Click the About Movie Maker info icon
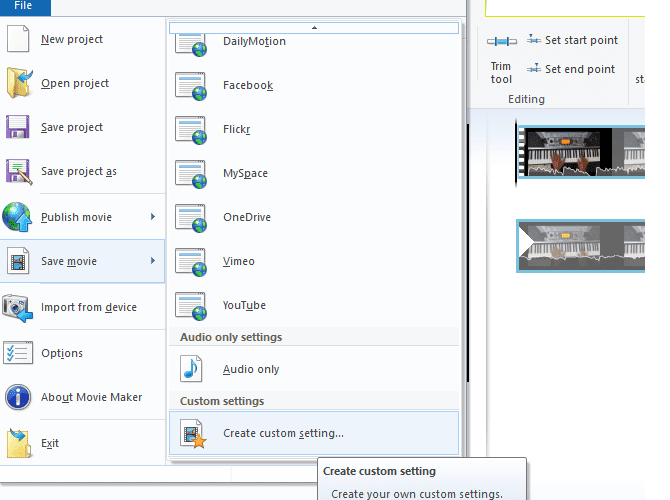 (18, 397)
